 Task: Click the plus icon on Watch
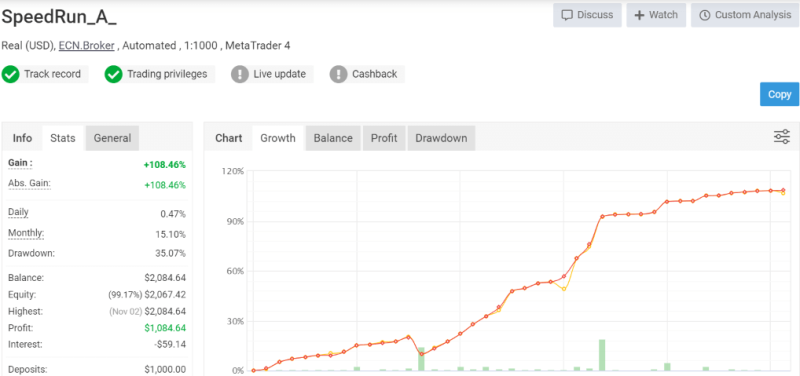click(639, 15)
